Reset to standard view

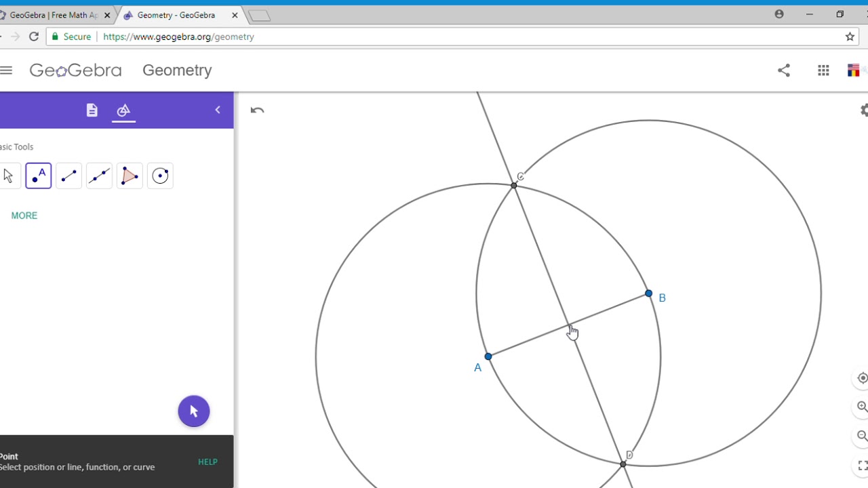click(x=862, y=378)
